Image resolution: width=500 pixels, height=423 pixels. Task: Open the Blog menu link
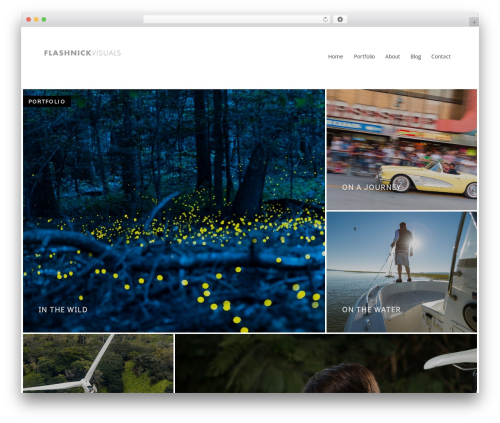pos(416,57)
